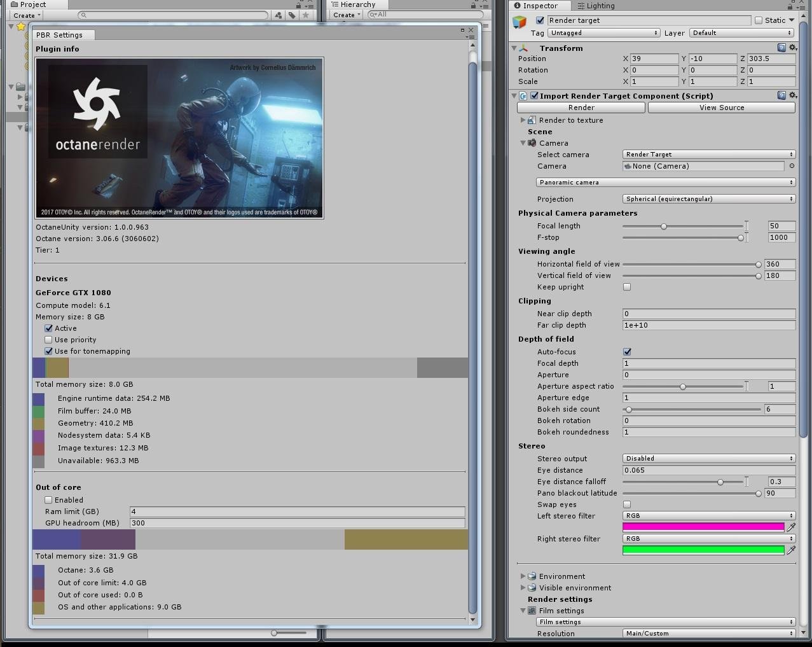Switch to the Lighting tab

pyautogui.click(x=596, y=6)
